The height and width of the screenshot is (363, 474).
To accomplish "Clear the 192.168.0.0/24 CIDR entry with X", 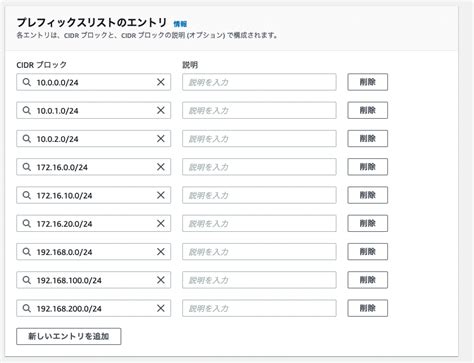I will (161, 252).
